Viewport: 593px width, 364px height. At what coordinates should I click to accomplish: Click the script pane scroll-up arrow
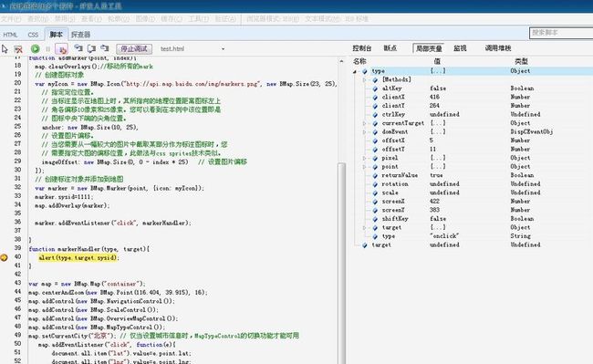pos(341,61)
